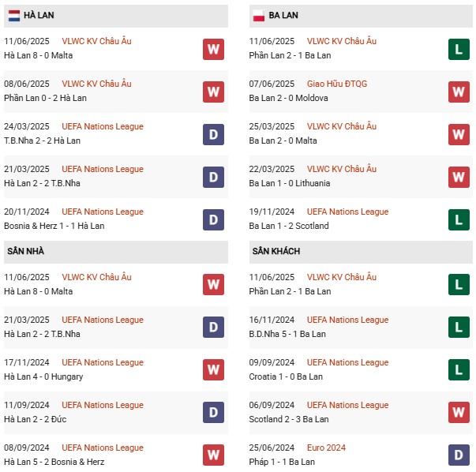Open the competition link above Ba Lan 1-0 Lithuania
476x472 pixels.
(x=341, y=169)
